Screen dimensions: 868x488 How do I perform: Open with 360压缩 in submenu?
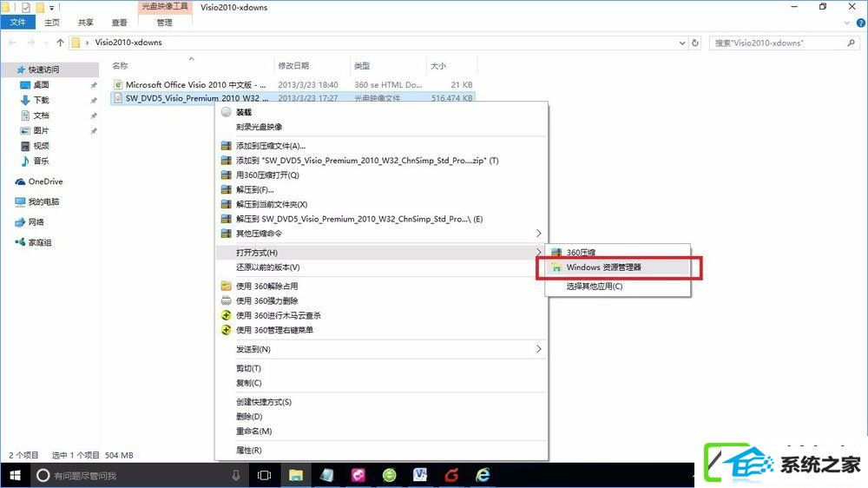pyautogui.click(x=581, y=252)
